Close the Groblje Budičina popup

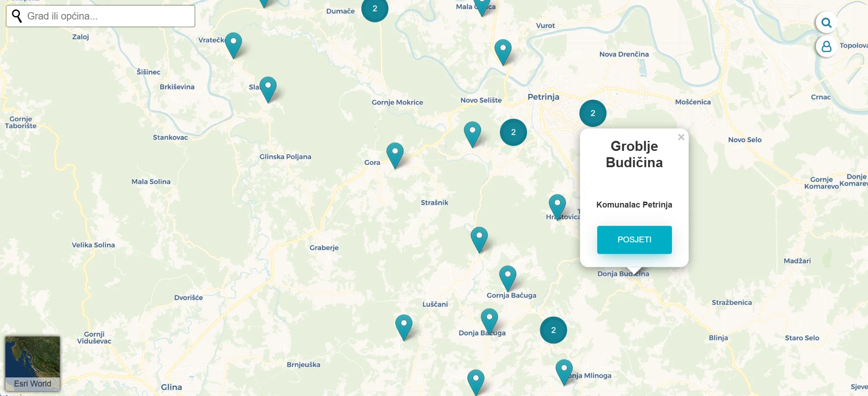coord(681,137)
